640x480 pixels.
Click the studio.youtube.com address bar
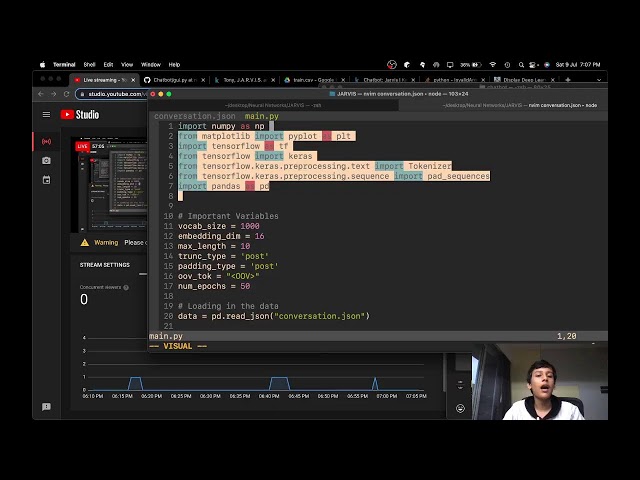112,94
